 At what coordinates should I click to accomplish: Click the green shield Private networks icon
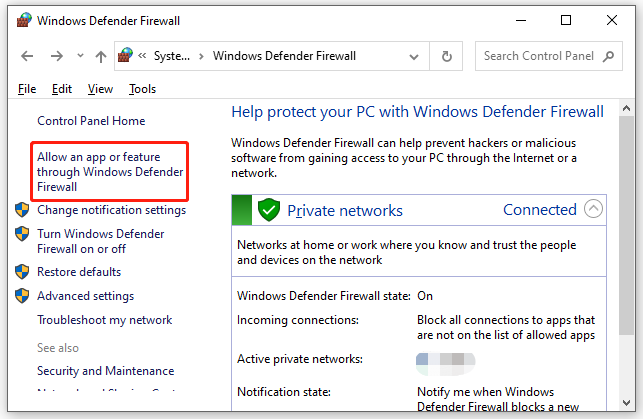tap(268, 210)
